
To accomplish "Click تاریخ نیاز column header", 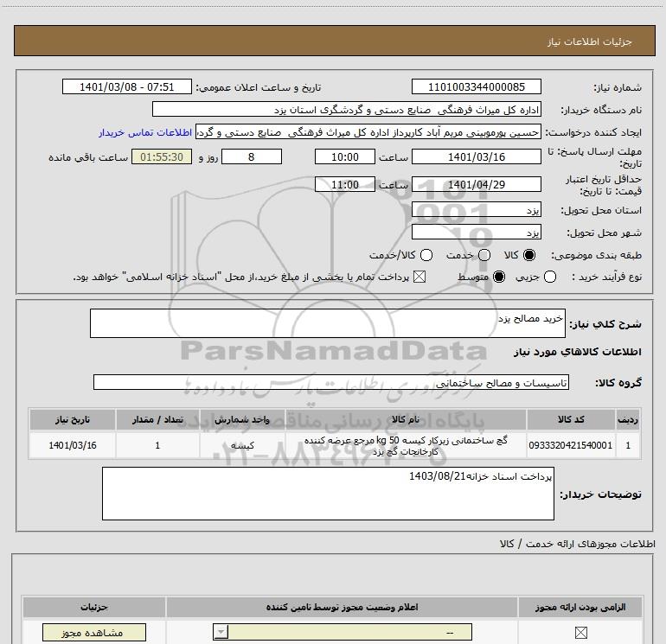I will coord(72,420).
